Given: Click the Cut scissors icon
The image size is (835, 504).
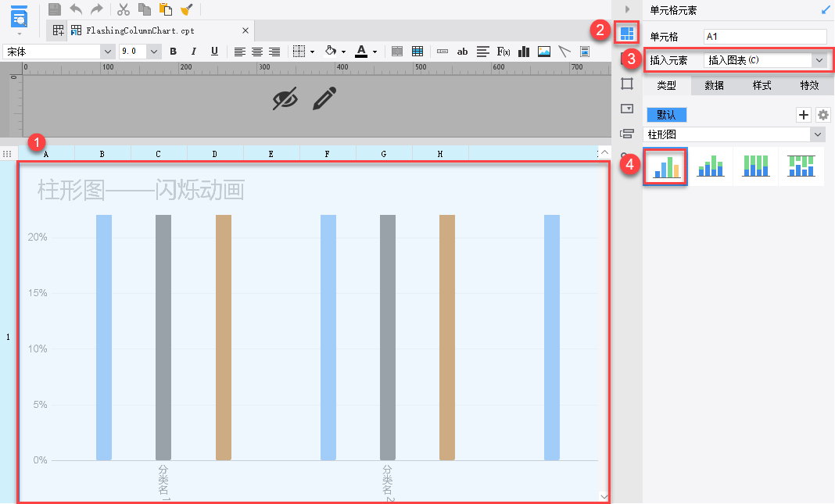Looking at the screenshot, I should coord(124,9).
